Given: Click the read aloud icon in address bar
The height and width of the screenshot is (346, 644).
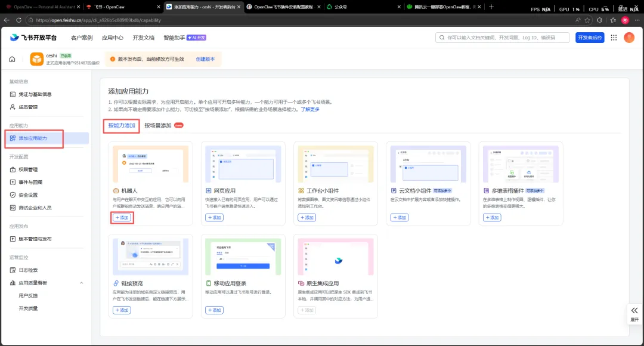Looking at the screenshot, I should coord(578,20).
